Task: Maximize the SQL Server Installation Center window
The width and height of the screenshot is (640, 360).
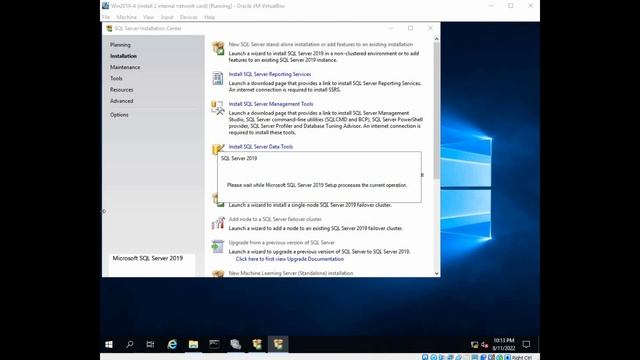Action: pos(411,28)
